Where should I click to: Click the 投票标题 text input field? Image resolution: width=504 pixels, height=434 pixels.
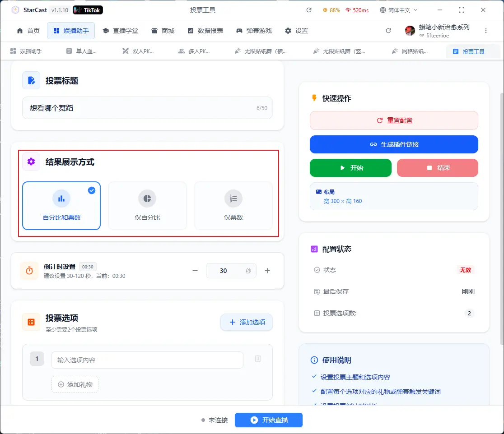coord(140,108)
